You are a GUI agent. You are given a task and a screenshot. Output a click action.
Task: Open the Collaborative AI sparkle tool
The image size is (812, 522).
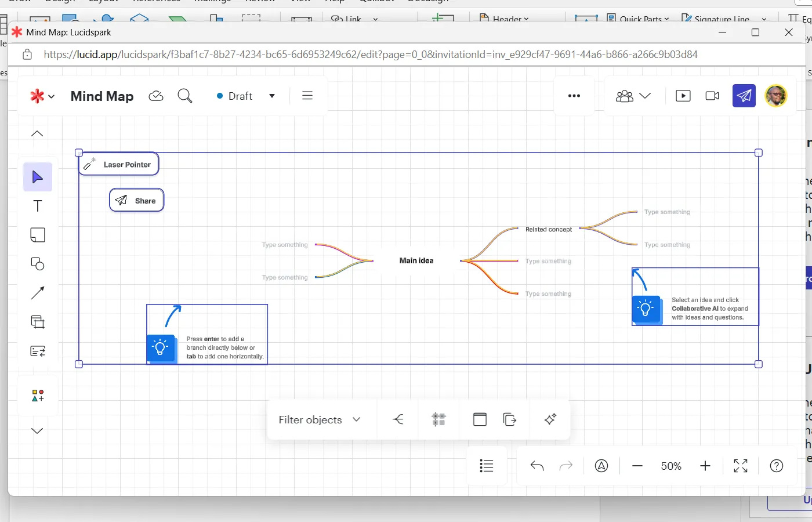(550, 419)
